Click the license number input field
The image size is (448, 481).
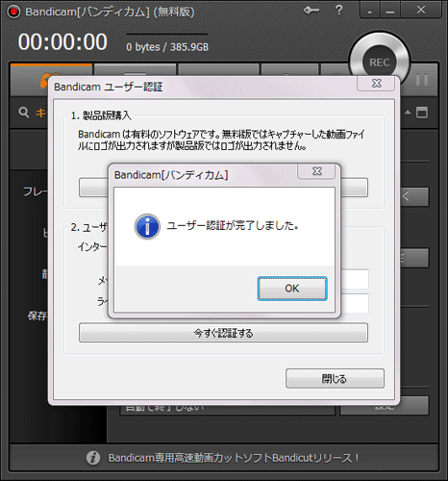pos(355,303)
